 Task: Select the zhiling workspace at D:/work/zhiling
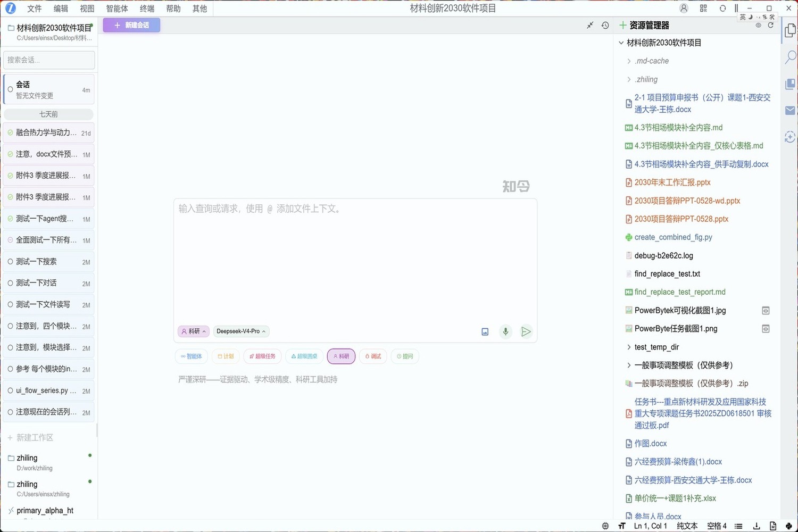pos(49,462)
